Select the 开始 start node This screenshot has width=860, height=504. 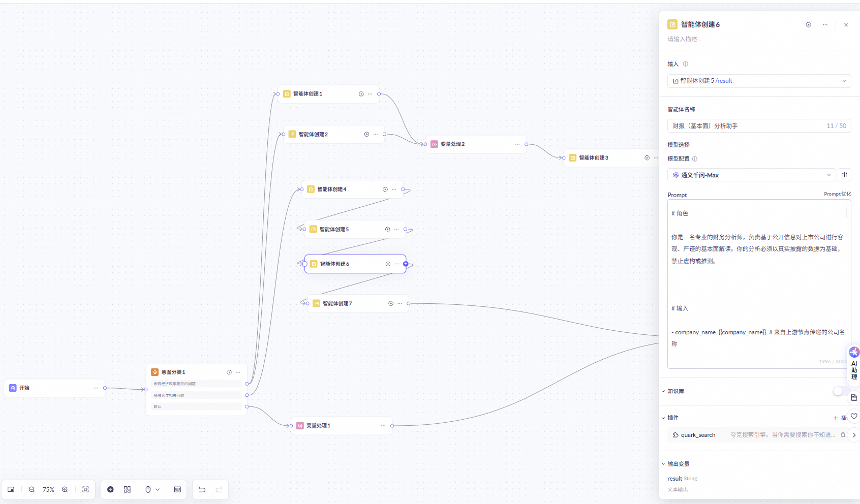54,388
